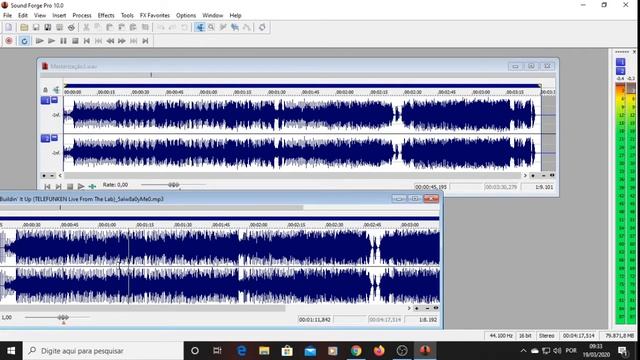Click Play All in the transport bar
The image size is (640, 360).
click(x=40, y=41)
